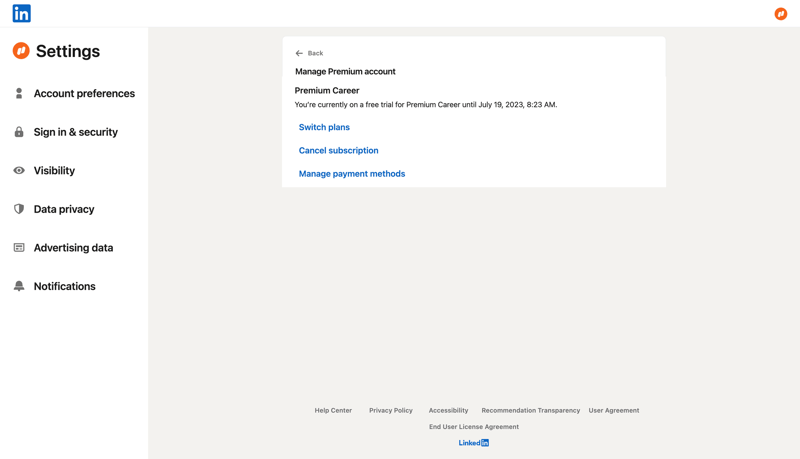Screen dimensions: 800x459
Task: Click the eye icon for Visibility
Action: [x=19, y=170]
